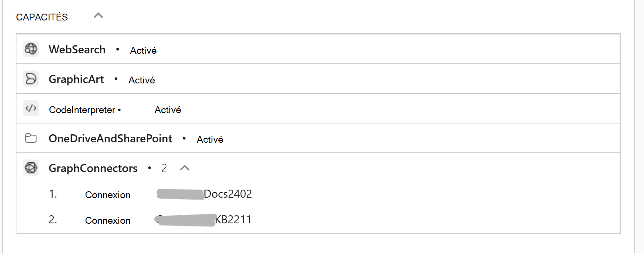Toggle the Activé state of GraphicArt
Image resolution: width=644 pixels, height=253 pixels.
pyautogui.click(x=142, y=79)
